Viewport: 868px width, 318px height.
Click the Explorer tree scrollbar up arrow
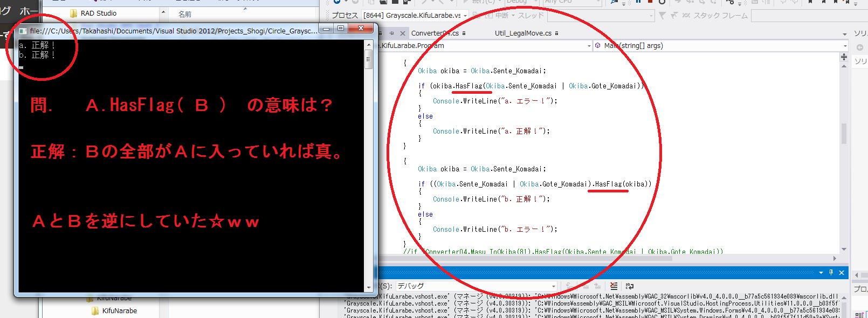pyautogui.click(x=163, y=12)
